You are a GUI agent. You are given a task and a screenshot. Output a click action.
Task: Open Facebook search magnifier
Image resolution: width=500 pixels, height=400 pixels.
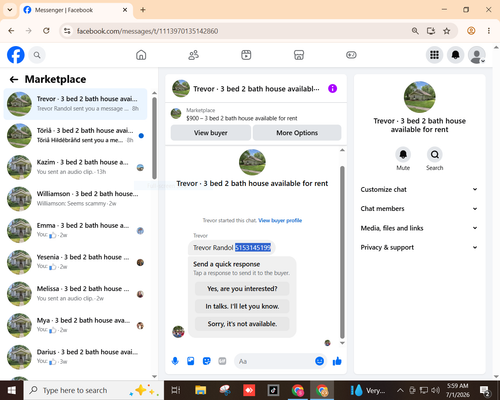(x=37, y=55)
